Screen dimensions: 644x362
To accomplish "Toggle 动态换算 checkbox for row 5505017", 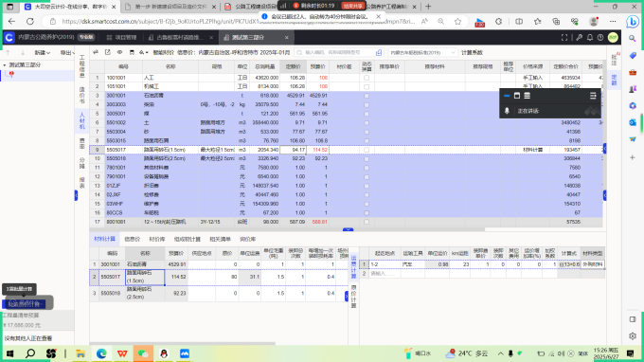I will tap(367, 150).
